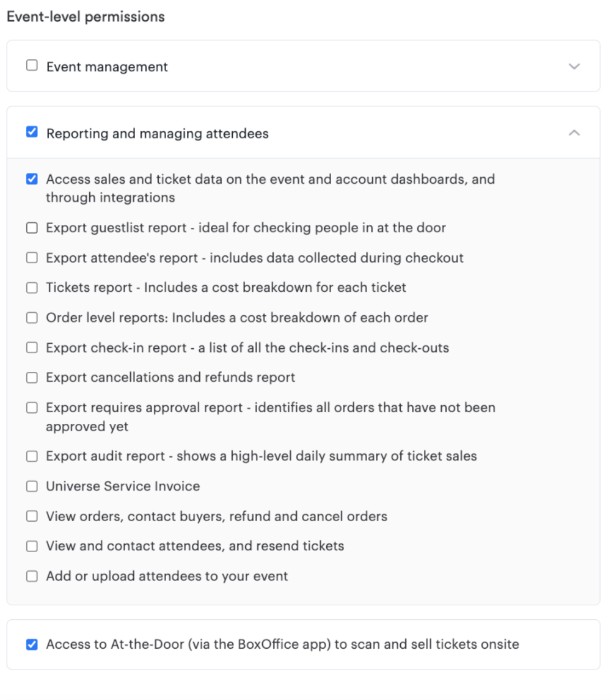Check Add or upload attendees option

coord(32,577)
